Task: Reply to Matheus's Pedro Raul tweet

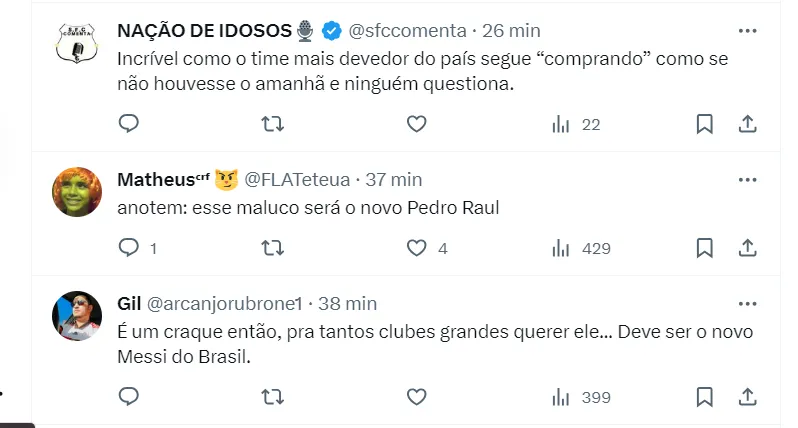Action: click(128, 248)
